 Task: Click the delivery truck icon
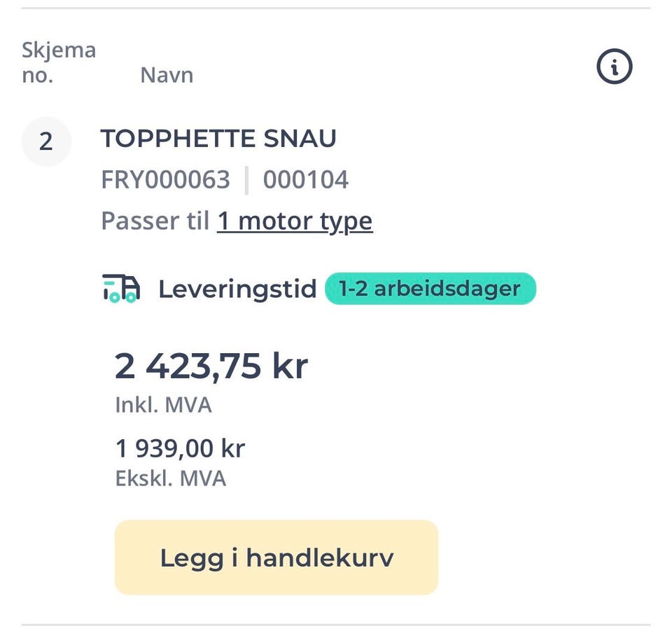(x=121, y=289)
